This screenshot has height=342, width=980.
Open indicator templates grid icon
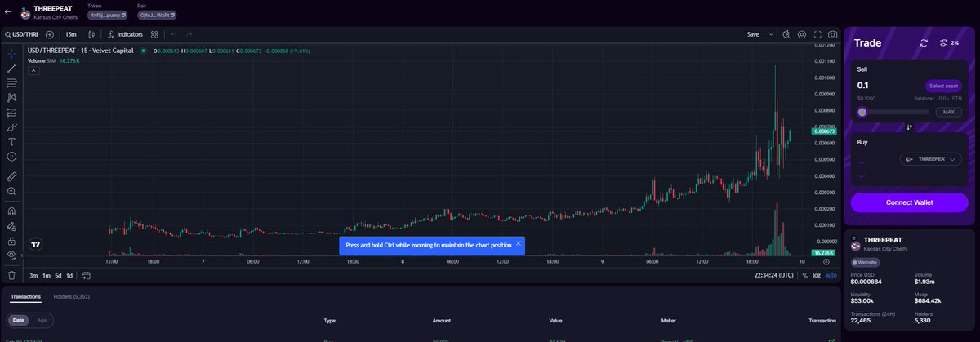pyautogui.click(x=154, y=34)
